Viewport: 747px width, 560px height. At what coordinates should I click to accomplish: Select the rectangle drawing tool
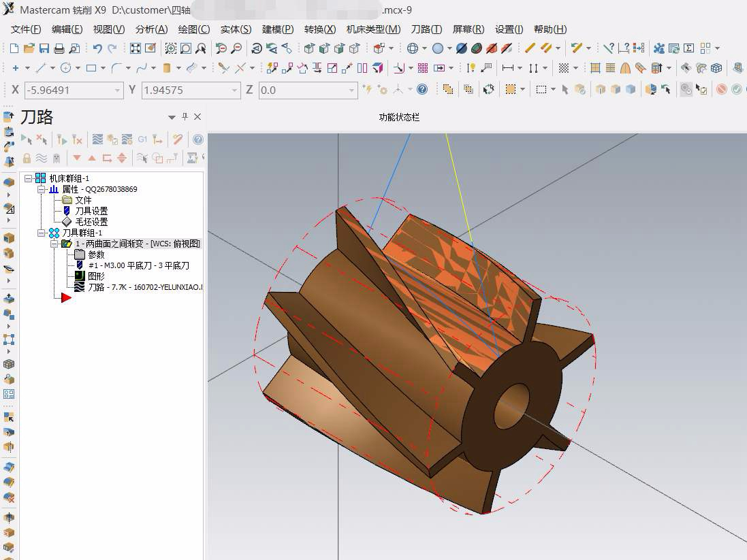91,68
